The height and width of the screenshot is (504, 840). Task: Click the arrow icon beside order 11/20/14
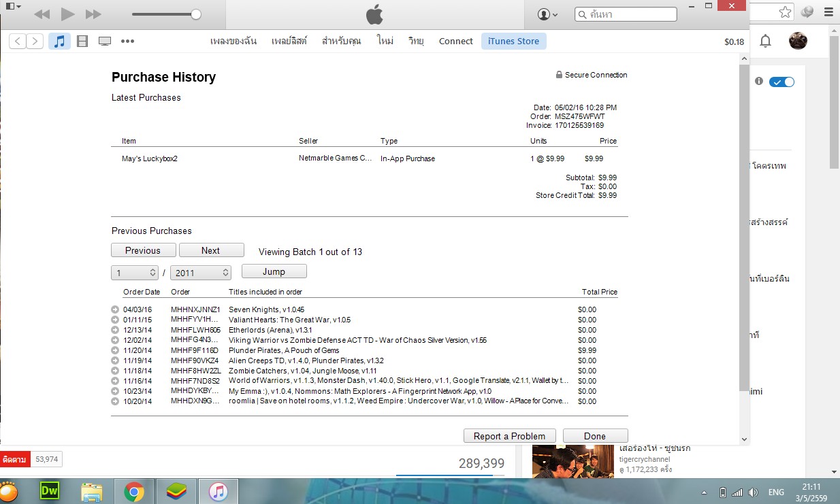[115, 350]
